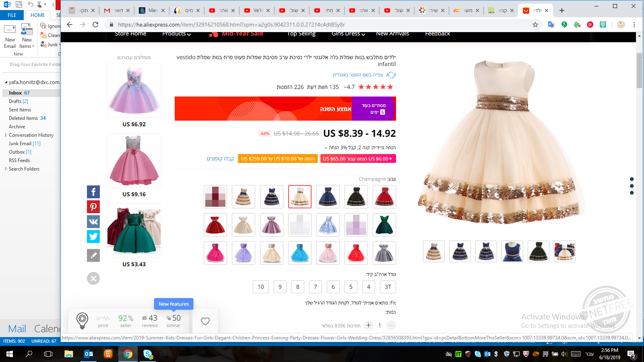Viewport: 644px width, 362px height.
Task: Select size 8 for the dress
Action: (297, 287)
